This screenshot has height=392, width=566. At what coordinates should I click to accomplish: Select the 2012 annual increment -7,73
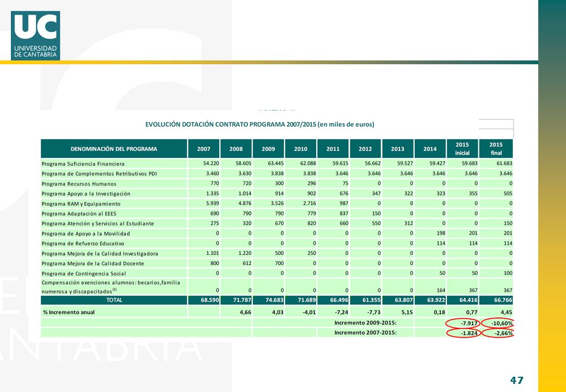click(373, 312)
